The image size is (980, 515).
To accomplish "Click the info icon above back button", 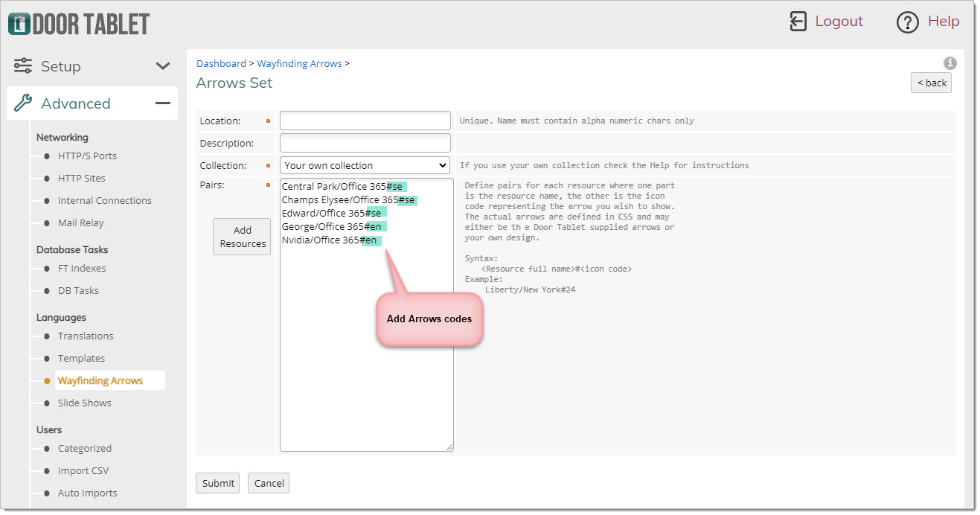I will click(949, 63).
